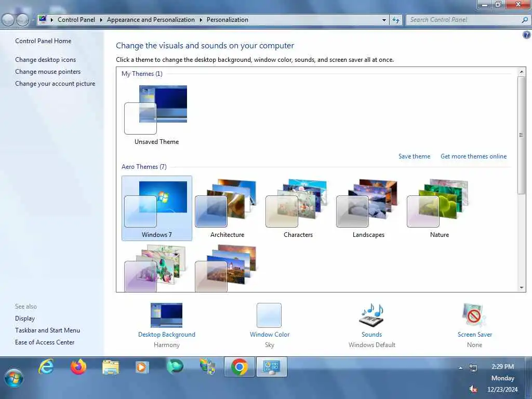This screenshot has width=532, height=399.
Task: Open the Display link
Action: 25,318
